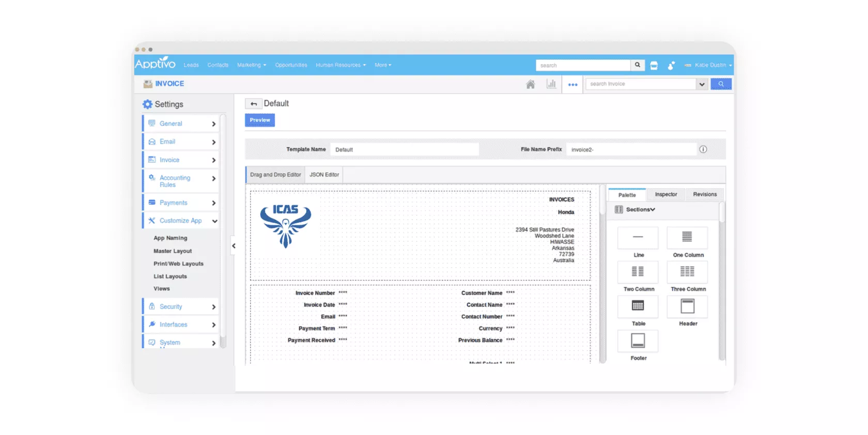Click the Preview button
Viewport: 868px width, 435px height.
point(260,120)
